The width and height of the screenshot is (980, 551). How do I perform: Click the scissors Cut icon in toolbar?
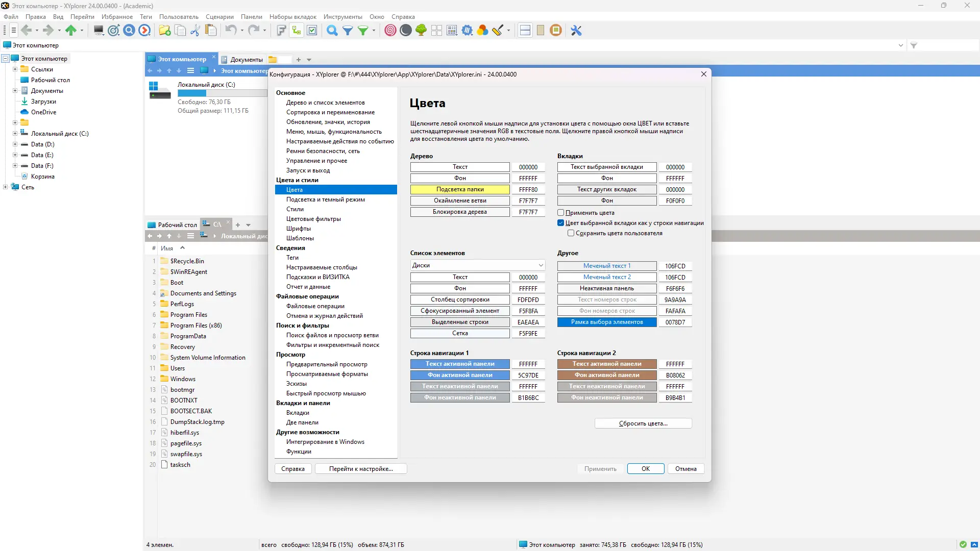194,31
